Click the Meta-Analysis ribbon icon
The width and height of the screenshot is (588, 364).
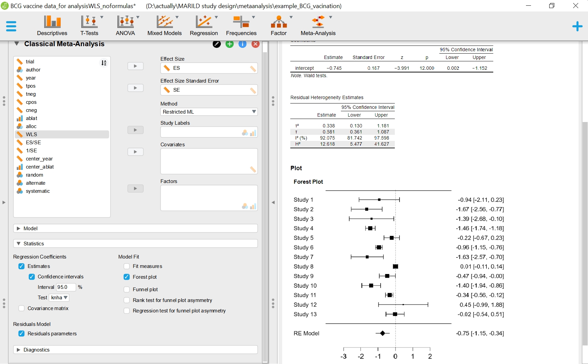tap(317, 25)
